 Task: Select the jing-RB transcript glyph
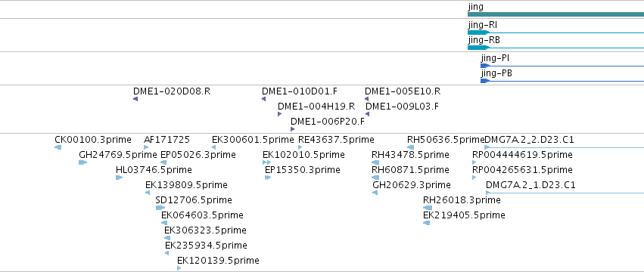555,48
